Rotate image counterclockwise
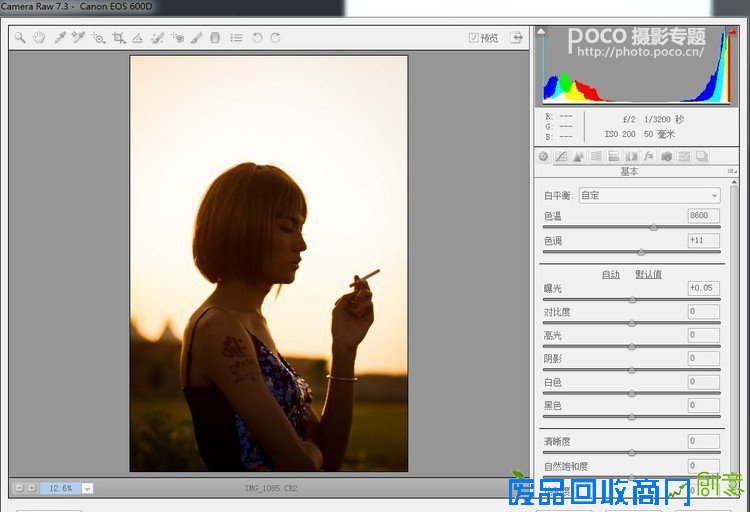Screen dimensions: 750x512 tap(257, 38)
